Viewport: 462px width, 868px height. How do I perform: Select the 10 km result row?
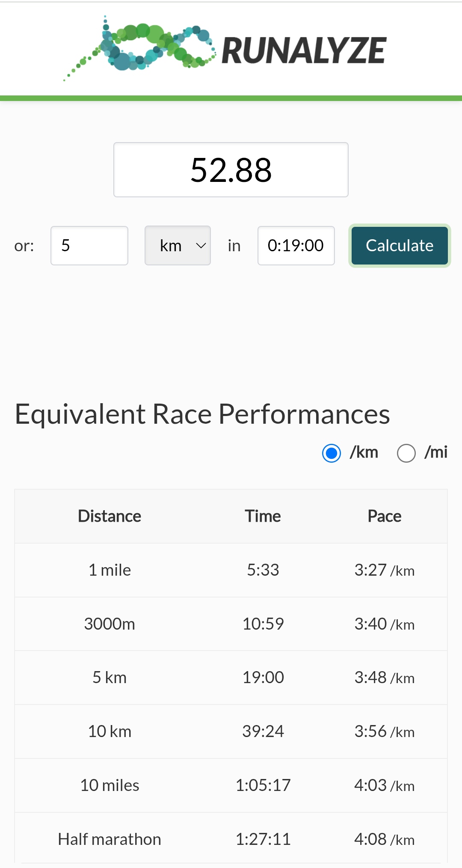[231, 731]
